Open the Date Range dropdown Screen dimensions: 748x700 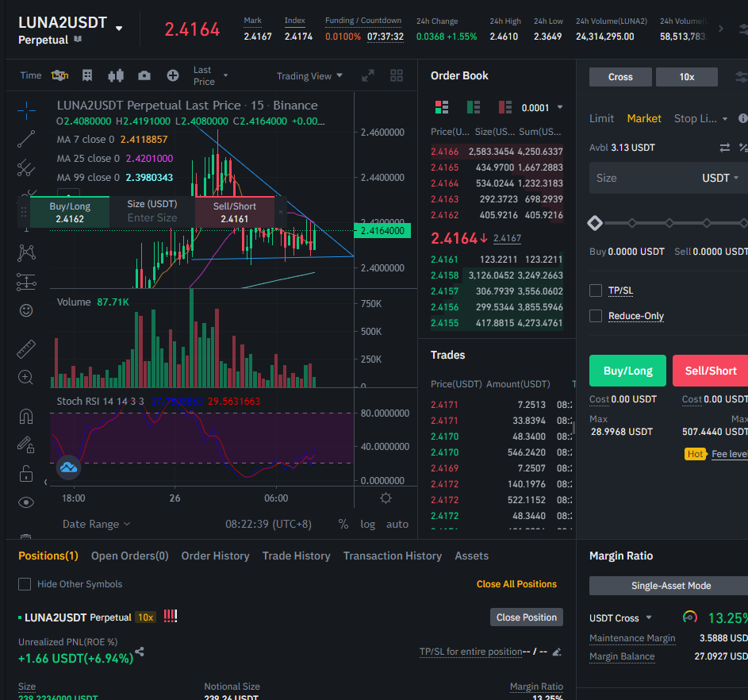pos(96,524)
